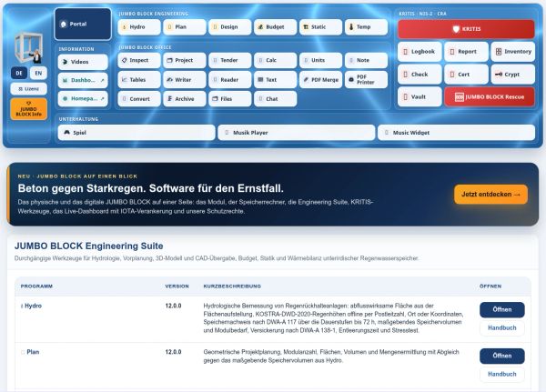
Task: Open the Portal tile
Action: (x=83, y=24)
